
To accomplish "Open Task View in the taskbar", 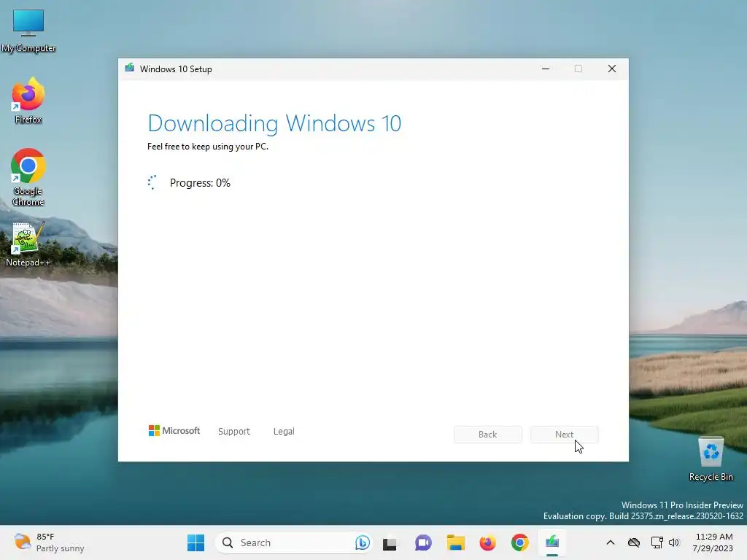I will [390, 543].
